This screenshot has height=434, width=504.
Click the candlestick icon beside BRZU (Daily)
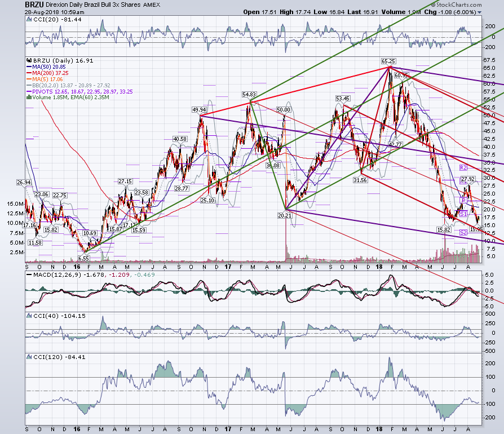tap(29, 60)
